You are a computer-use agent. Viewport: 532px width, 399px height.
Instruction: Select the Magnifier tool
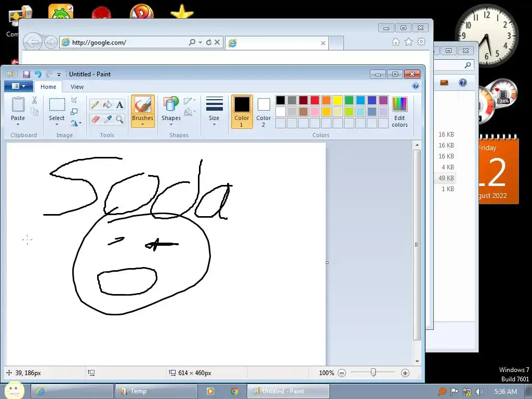tap(120, 119)
